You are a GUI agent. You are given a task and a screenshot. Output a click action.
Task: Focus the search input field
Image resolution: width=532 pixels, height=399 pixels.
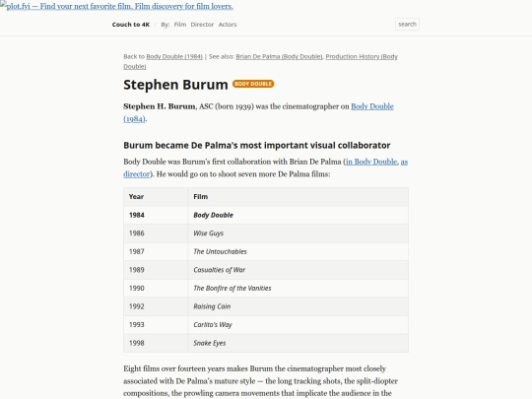pyautogui.click(x=407, y=24)
